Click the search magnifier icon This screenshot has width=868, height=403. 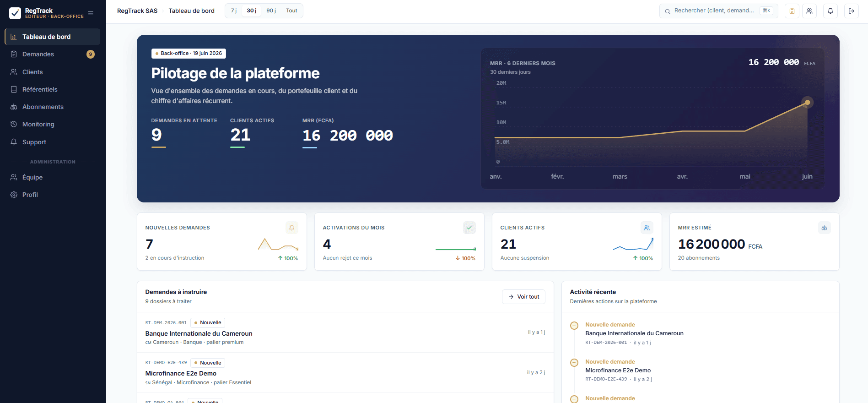coord(668,11)
